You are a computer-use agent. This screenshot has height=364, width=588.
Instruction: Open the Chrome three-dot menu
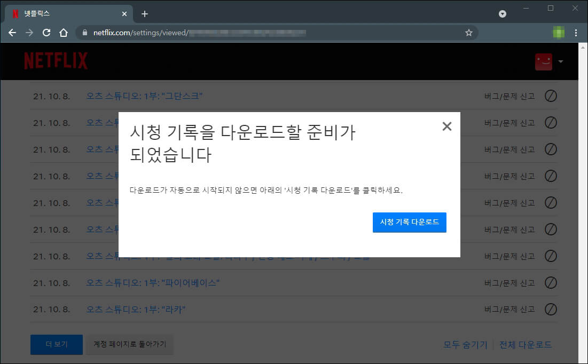point(576,33)
